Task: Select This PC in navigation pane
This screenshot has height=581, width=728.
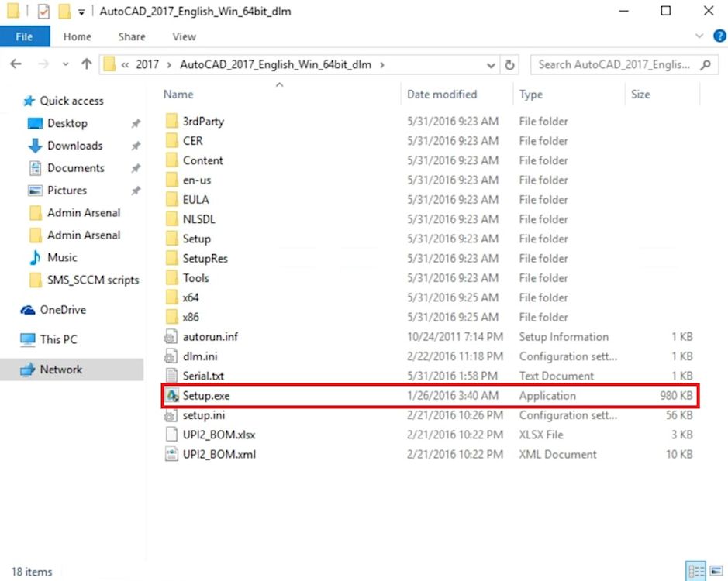Action: [58, 339]
